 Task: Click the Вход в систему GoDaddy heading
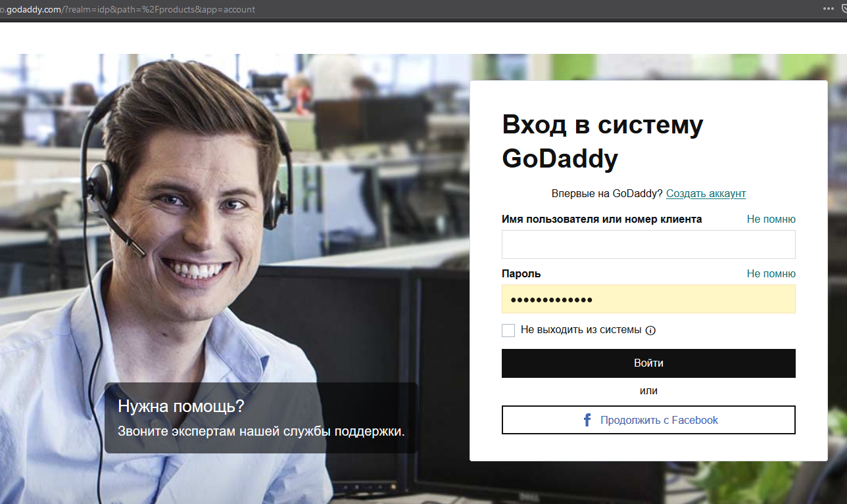coord(602,141)
